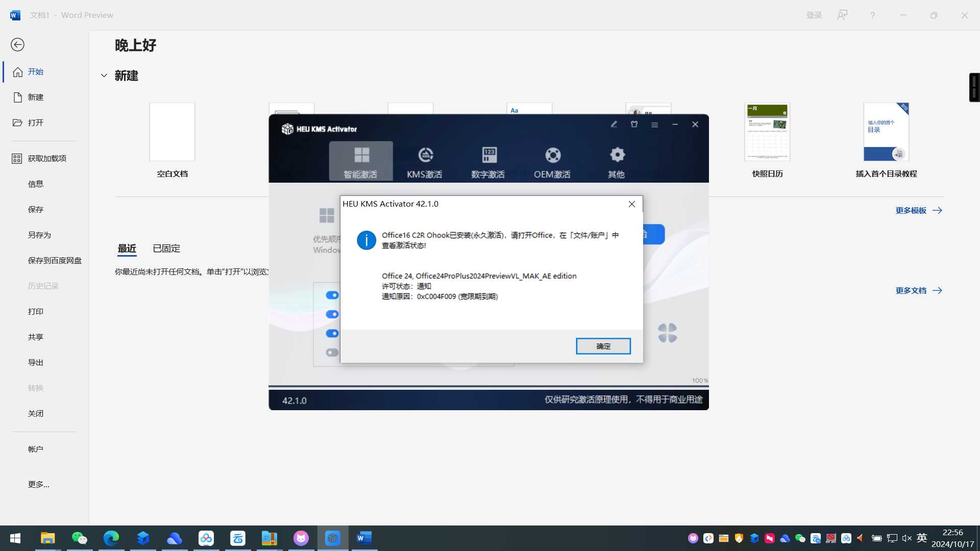980x551 pixels.
Task: Switch to the KMS激活 tab
Action: [x=425, y=161]
